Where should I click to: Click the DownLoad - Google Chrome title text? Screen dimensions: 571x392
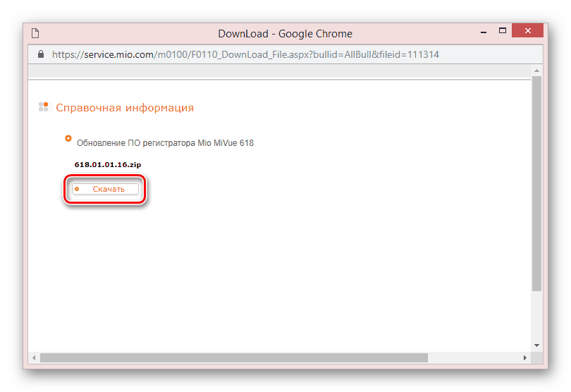(285, 33)
